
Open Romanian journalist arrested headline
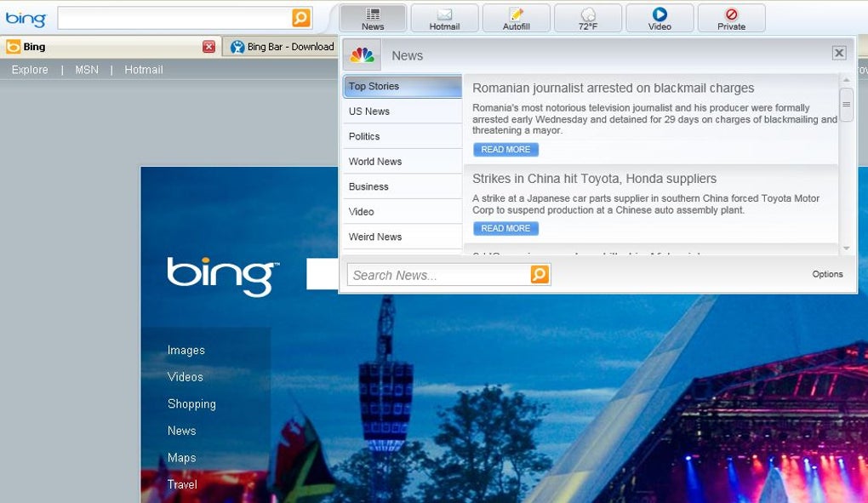613,88
